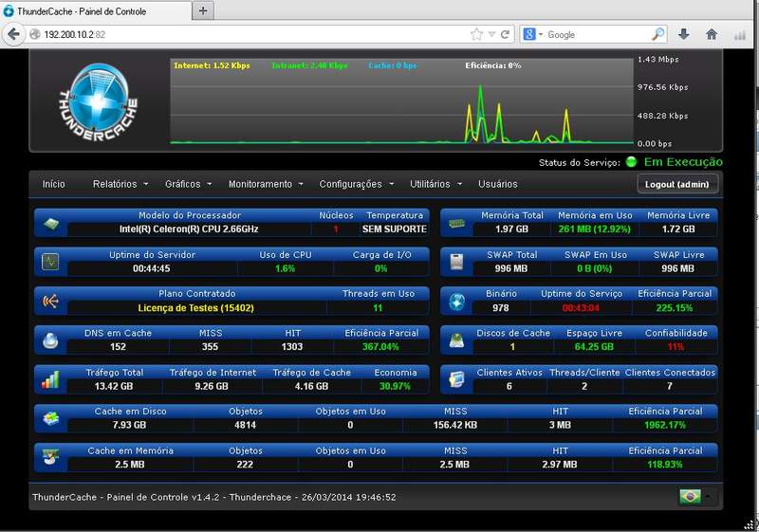Open language dropdown arrow beside flag
This screenshot has height=532, width=759.
[x=708, y=496]
